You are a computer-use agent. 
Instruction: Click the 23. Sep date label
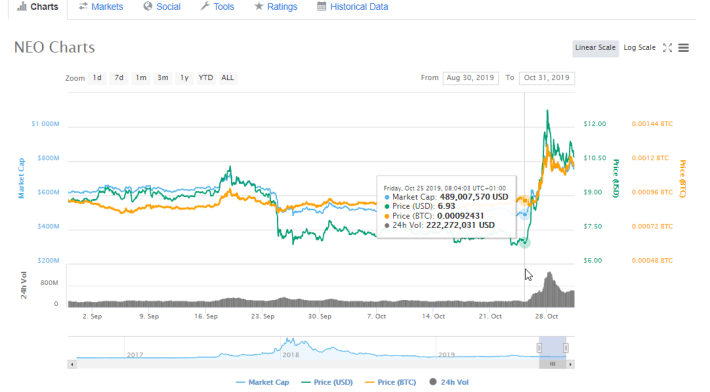click(x=263, y=316)
